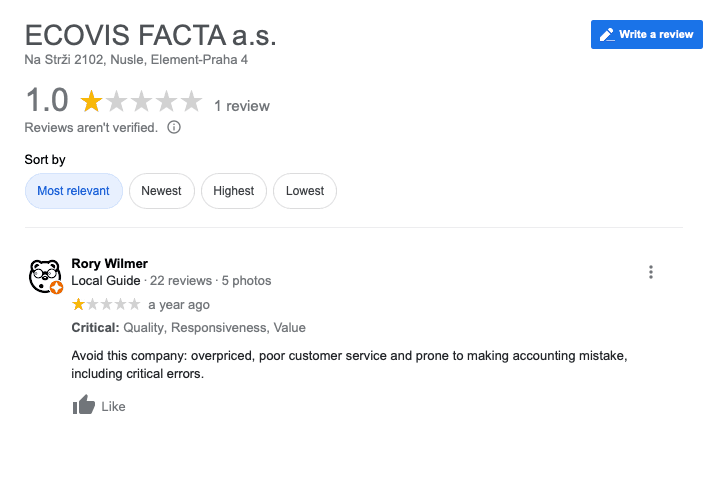Click the first gold star in overall rating
The height and width of the screenshot is (477, 719).
point(91,101)
